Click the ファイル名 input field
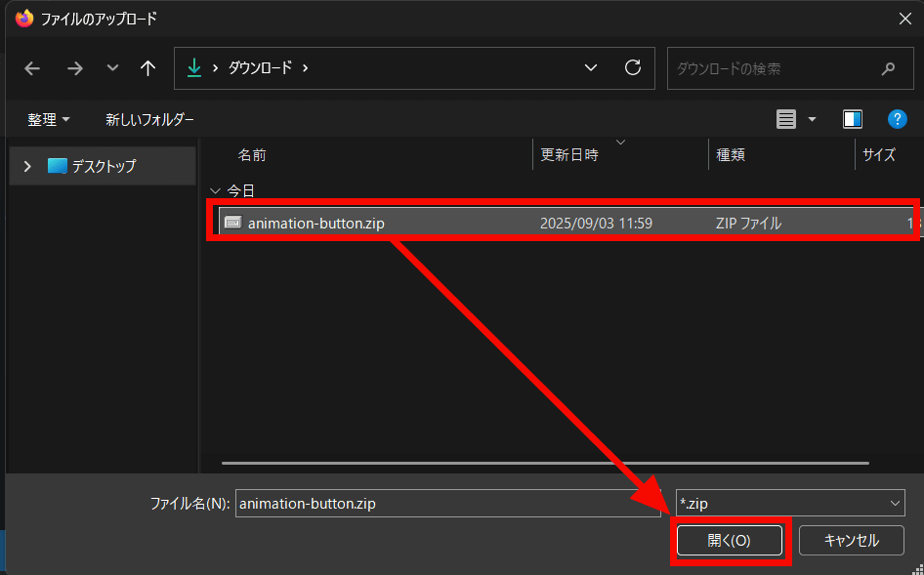This screenshot has width=924, height=575. pyautogui.click(x=448, y=504)
